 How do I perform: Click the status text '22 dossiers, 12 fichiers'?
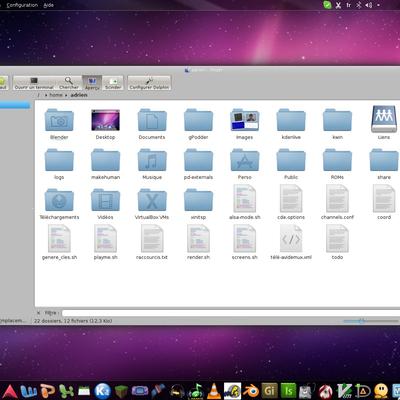click(x=73, y=321)
